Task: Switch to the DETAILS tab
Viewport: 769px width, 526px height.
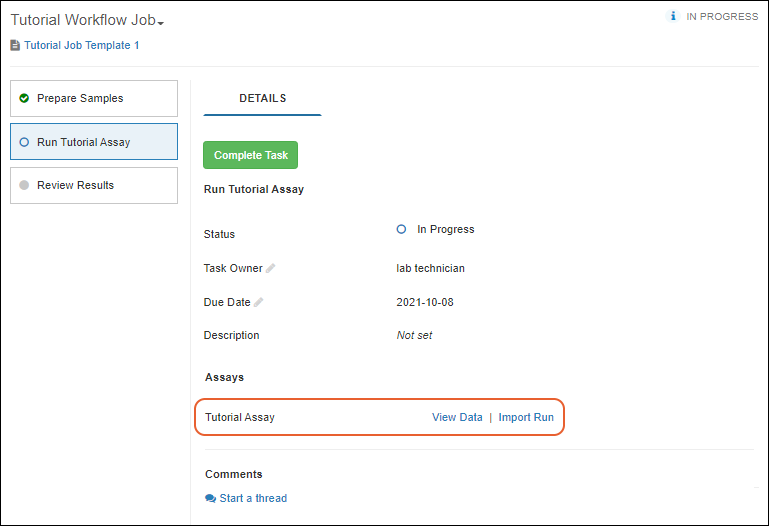Action: [262, 98]
